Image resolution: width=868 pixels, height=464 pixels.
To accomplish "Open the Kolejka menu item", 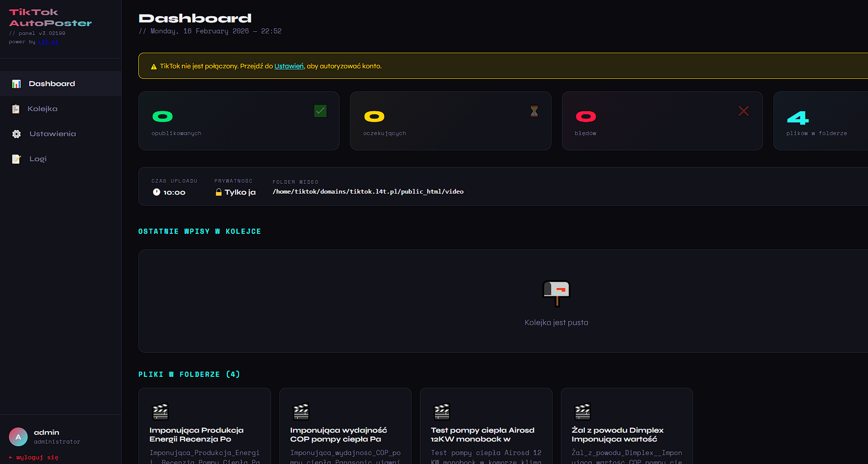I will [42, 109].
